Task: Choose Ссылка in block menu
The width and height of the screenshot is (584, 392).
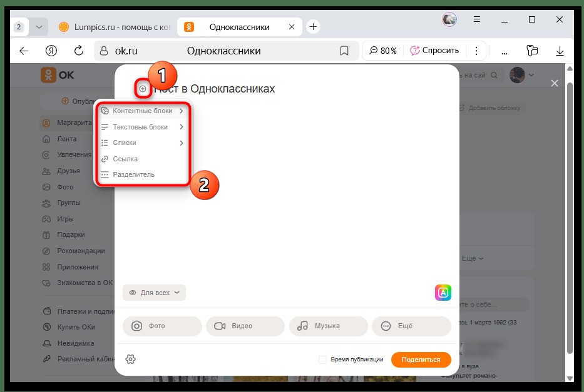Action: (143, 159)
